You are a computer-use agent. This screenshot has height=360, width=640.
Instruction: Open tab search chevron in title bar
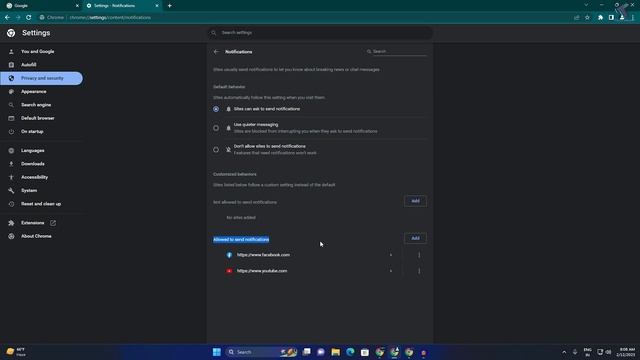point(586,5)
